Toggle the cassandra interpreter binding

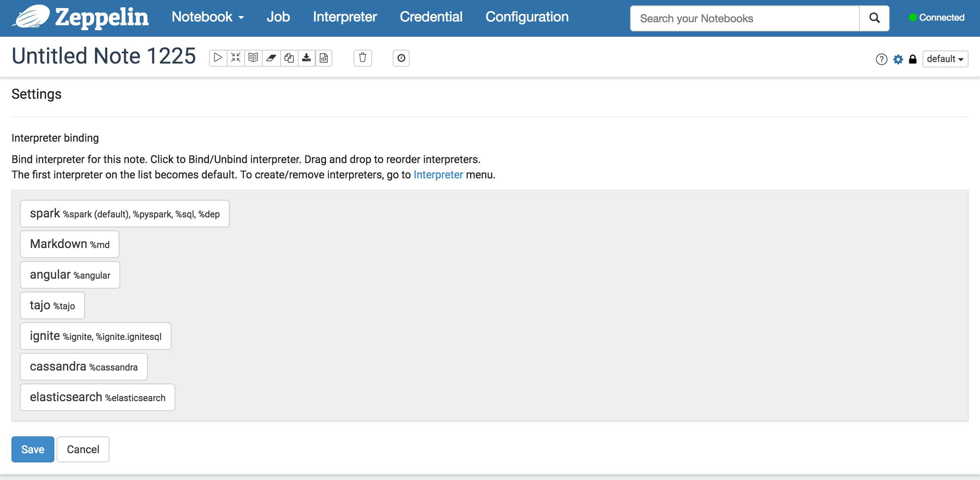[83, 367]
